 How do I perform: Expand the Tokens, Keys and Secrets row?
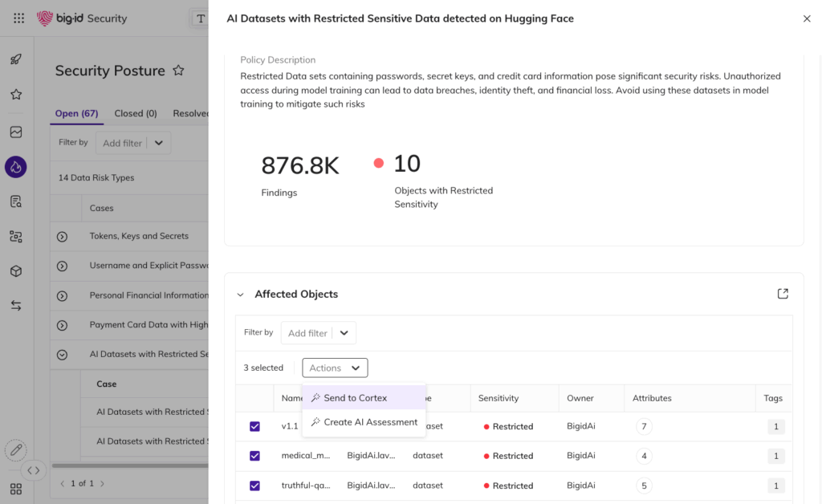pos(62,237)
